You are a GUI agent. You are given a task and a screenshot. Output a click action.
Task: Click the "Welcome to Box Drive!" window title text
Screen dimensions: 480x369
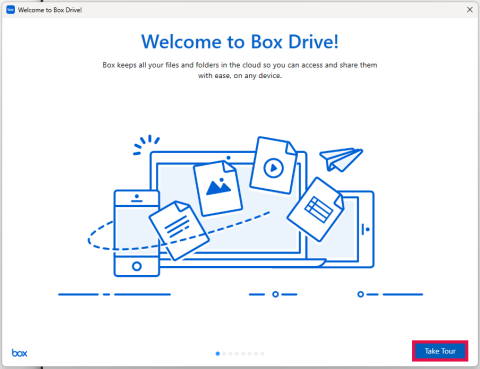pos(50,10)
